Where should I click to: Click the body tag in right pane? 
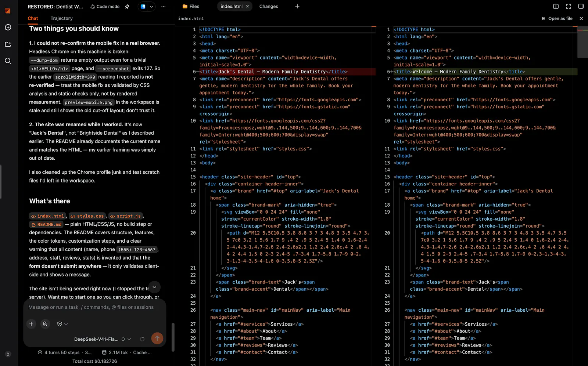402,163
